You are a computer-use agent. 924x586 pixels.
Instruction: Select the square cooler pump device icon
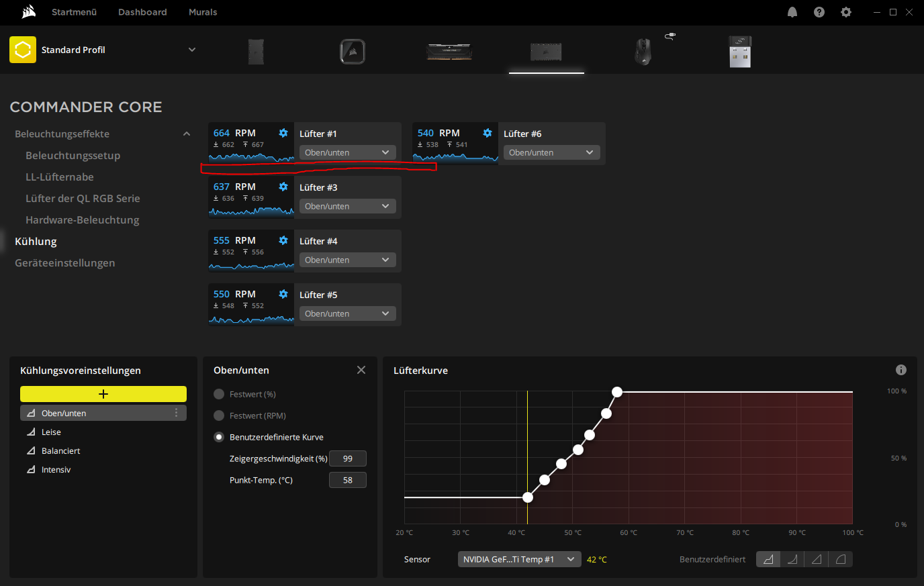tap(353, 52)
